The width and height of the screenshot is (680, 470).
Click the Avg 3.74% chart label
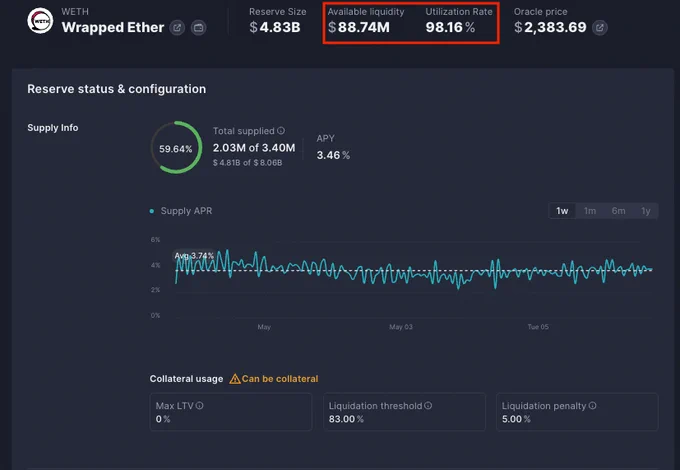point(194,256)
